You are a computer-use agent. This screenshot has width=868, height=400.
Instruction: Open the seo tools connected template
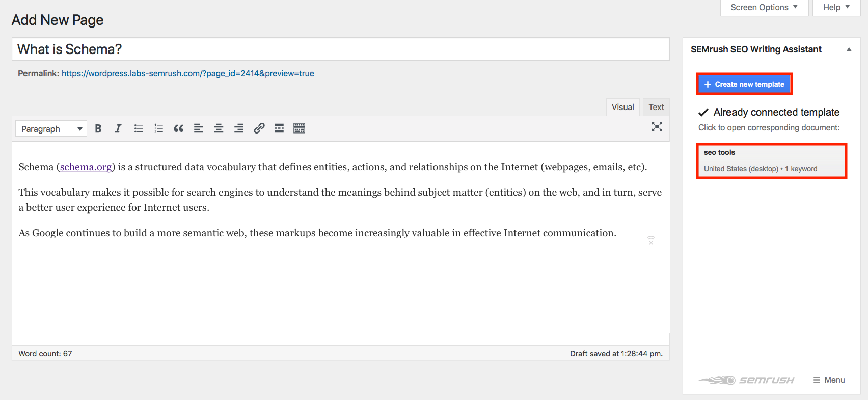click(x=772, y=161)
